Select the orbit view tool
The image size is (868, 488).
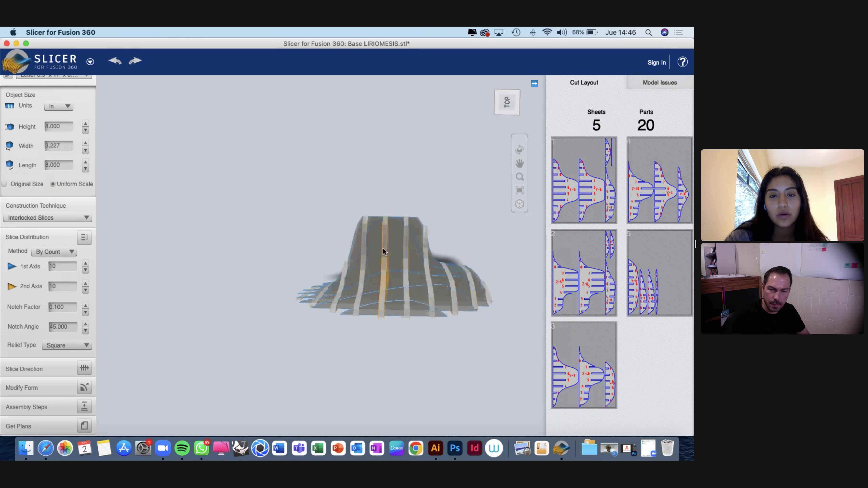(x=519, y=149)
